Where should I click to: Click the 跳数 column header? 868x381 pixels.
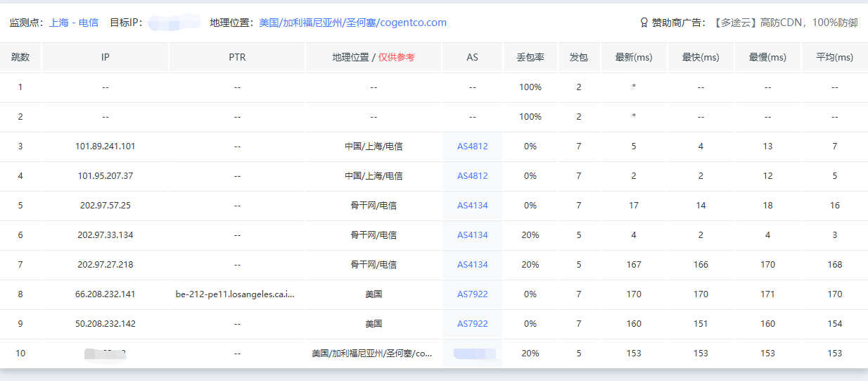point(20,58)
